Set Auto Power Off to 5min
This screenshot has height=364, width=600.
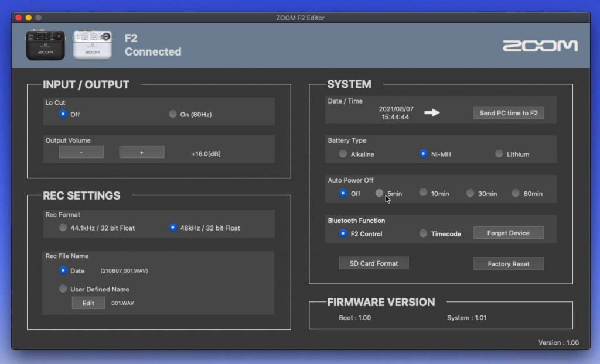(380, 193)
